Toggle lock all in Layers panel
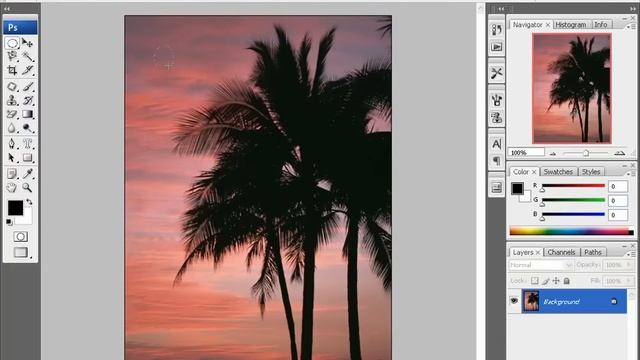 567,281
